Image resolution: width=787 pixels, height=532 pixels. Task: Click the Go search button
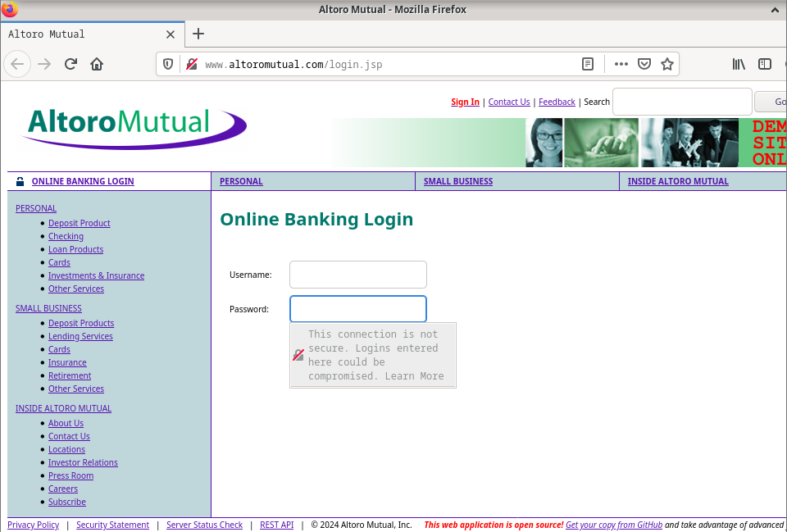click(771, 102)
